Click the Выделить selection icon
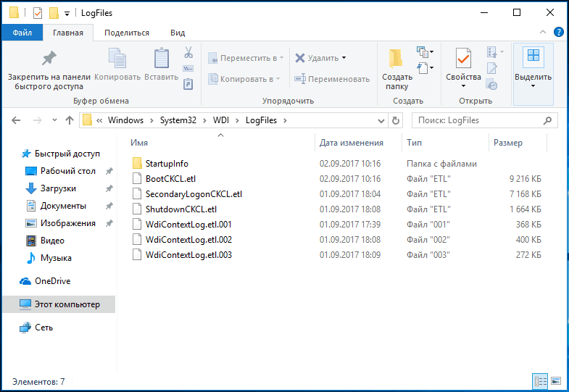This screenshot has height=392, width=569. [533, 57]
